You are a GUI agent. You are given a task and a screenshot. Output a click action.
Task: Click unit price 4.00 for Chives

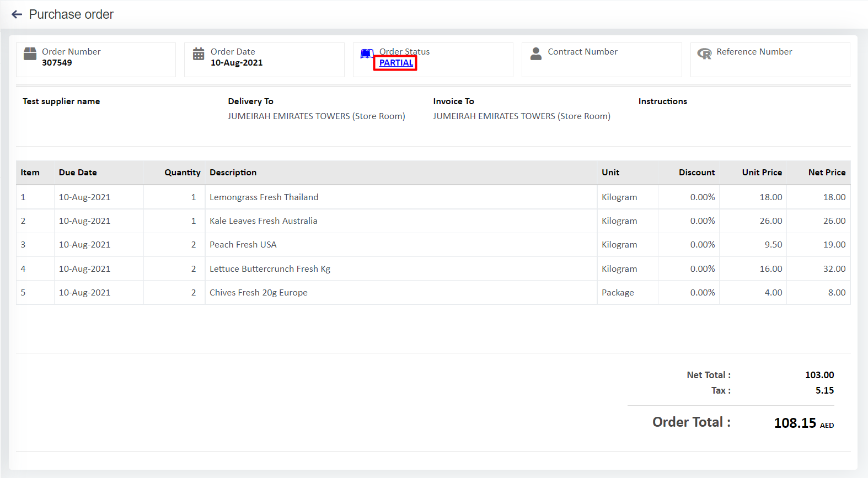pyautogui.click(x=773, y=293)
